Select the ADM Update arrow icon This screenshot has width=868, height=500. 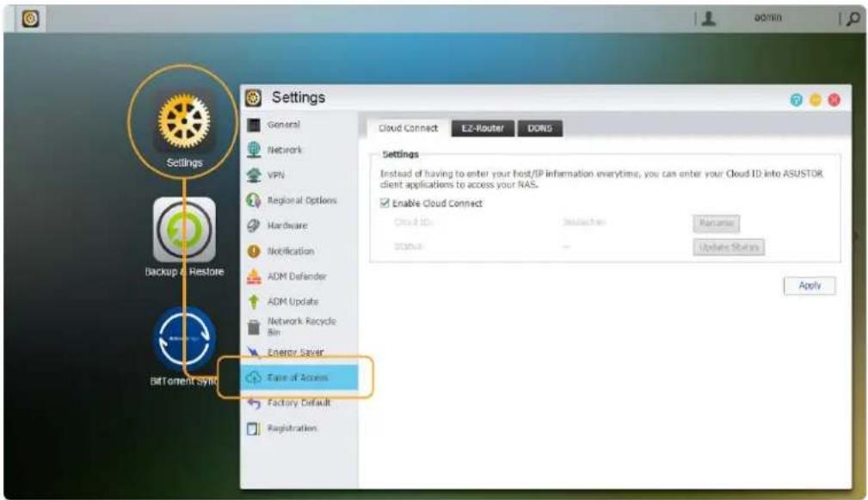tap(254, 301)
